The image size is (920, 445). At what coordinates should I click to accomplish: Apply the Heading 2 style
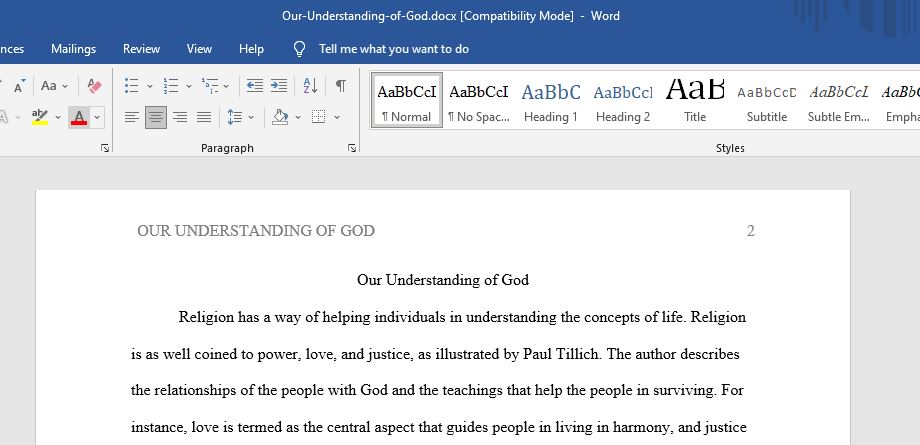[623, 100]
